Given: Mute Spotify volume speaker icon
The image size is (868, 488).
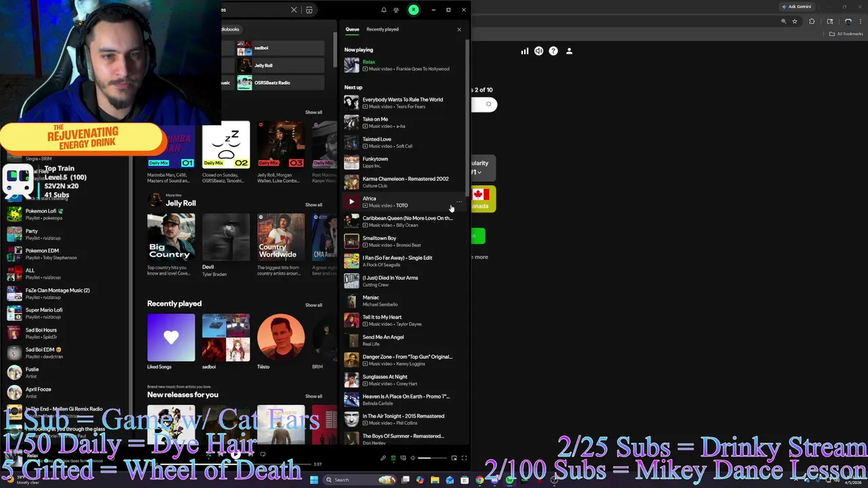Looking at the screenshot, I should [x=412, y=458].
